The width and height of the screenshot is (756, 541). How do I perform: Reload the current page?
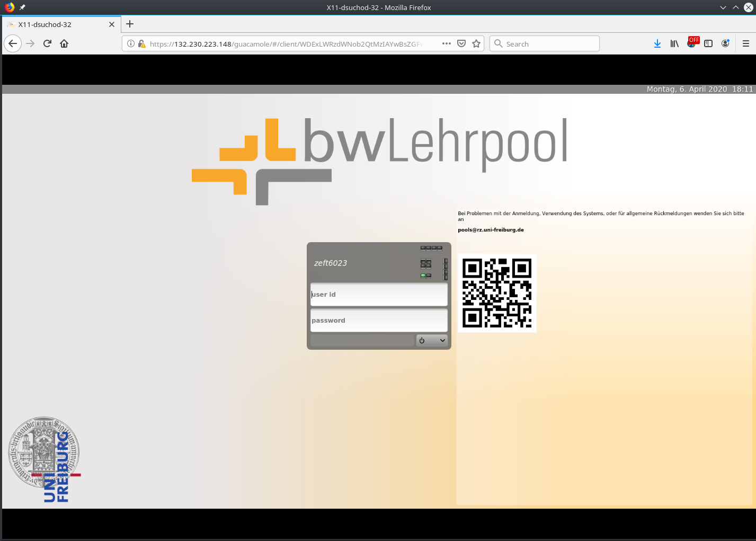[47, 43]
